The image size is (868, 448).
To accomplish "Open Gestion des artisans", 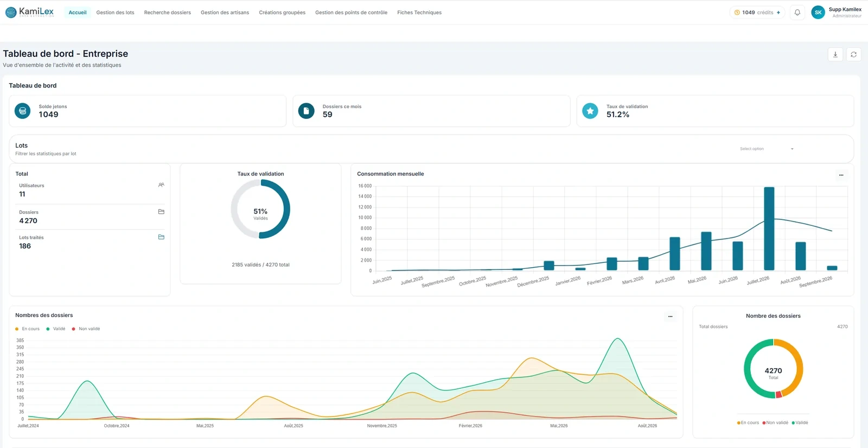I will click(225, 12).
